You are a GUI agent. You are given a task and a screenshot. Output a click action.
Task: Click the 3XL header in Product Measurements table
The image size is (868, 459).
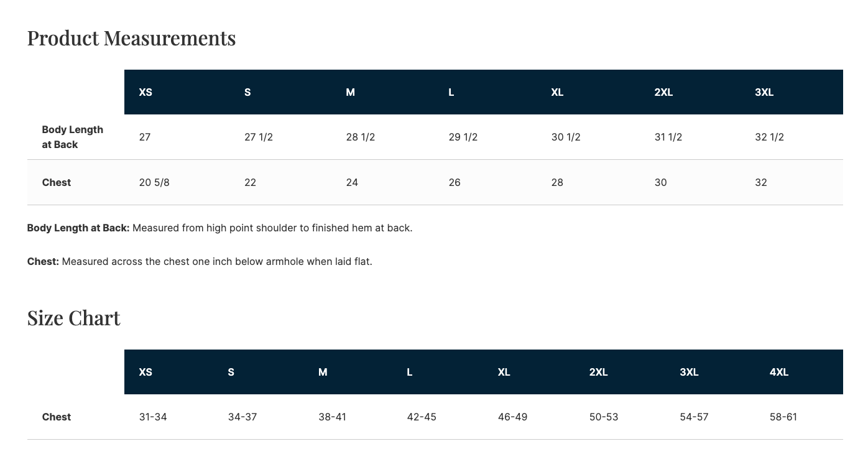click(764, 92)
